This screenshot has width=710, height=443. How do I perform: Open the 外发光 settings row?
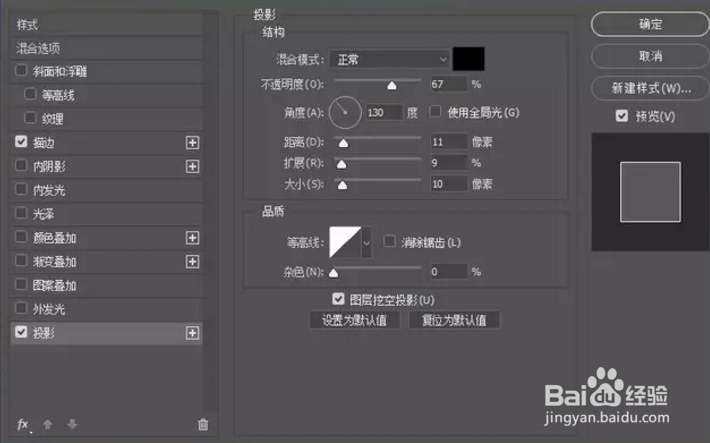click(x=106, y=309)
